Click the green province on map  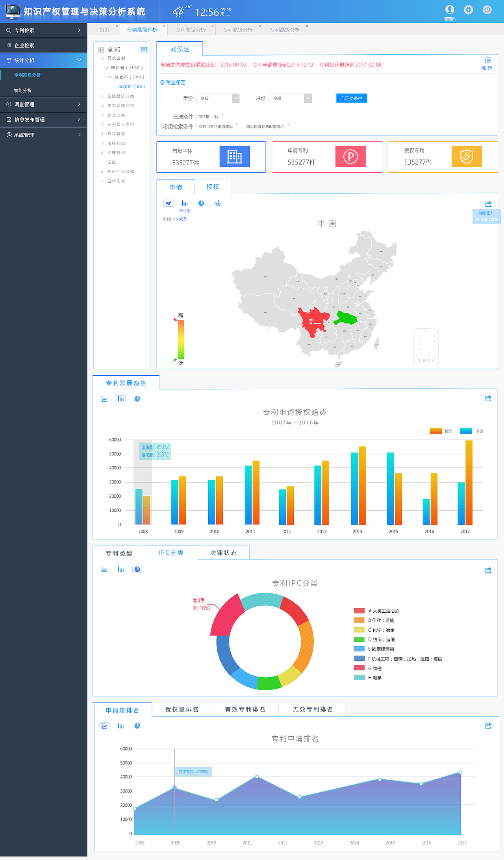pyautogui.click(x=346, y=318)
